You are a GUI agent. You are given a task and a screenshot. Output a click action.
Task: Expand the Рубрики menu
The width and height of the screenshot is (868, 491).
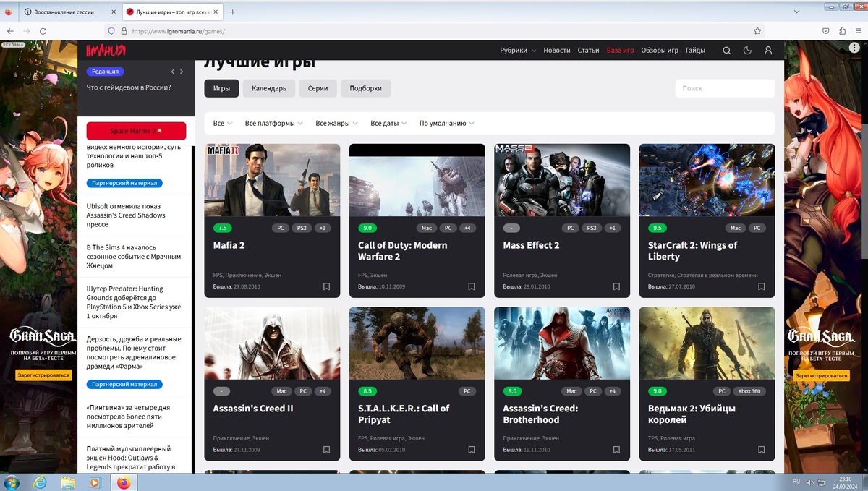point(518,51)
